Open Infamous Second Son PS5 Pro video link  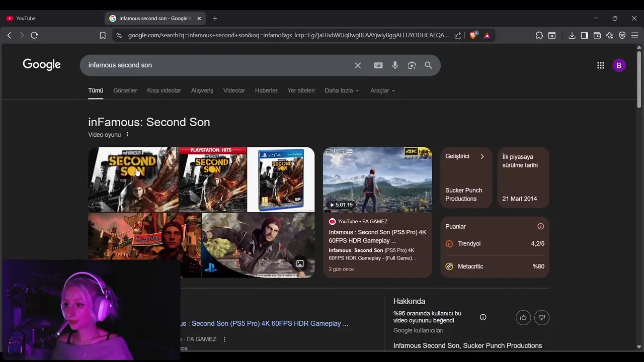coord(377,236)
